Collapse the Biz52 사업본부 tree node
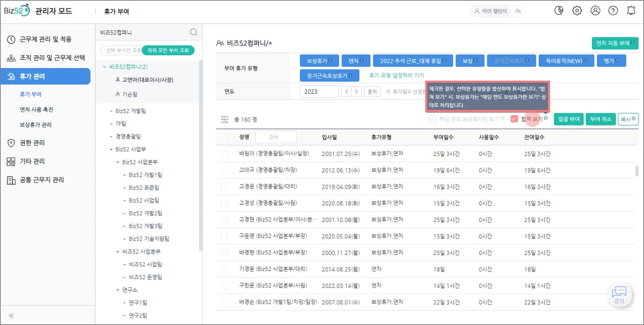This screenshot has height=325, width=644. (118, 162)
